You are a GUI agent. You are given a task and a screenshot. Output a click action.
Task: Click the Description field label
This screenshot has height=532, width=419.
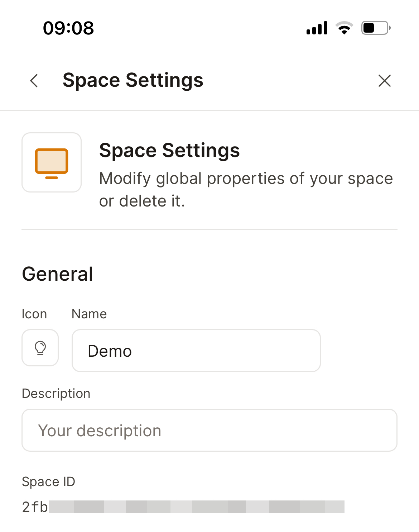tap(56, 394)
